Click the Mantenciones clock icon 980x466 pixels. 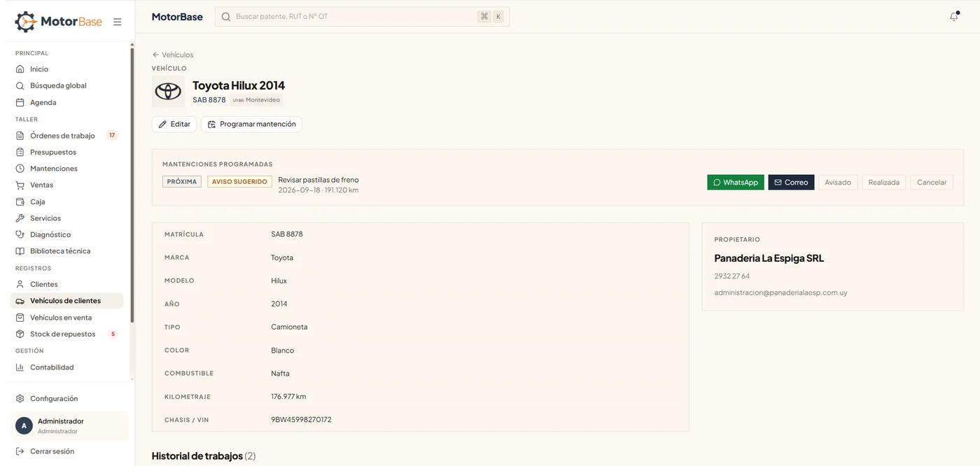pyautogui.click(x=20, y=169)
